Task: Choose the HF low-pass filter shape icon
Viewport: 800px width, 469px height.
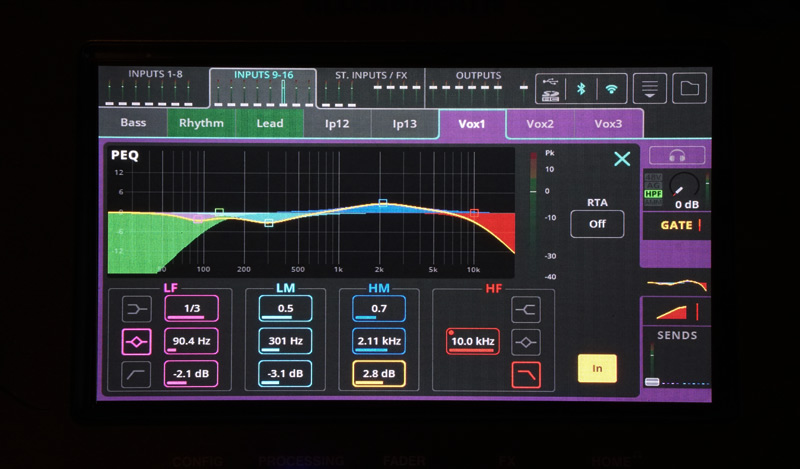Action: point(526,374)
